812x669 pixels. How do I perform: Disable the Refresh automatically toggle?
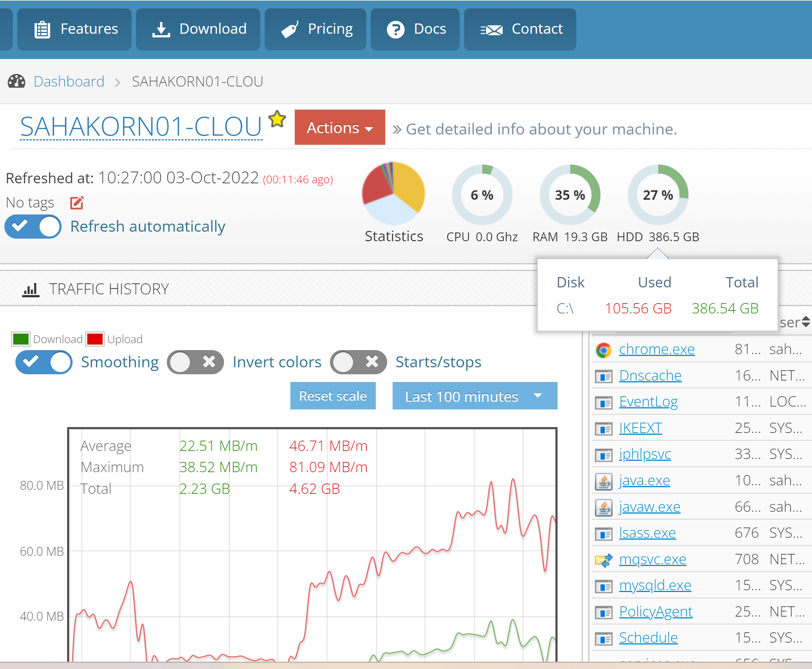coord(33,227)
